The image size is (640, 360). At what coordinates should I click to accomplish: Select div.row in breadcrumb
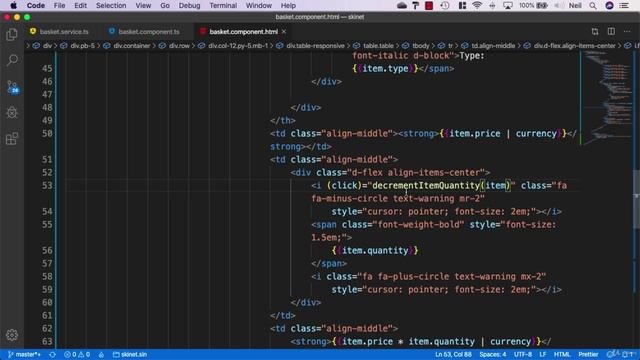point(179,46)
